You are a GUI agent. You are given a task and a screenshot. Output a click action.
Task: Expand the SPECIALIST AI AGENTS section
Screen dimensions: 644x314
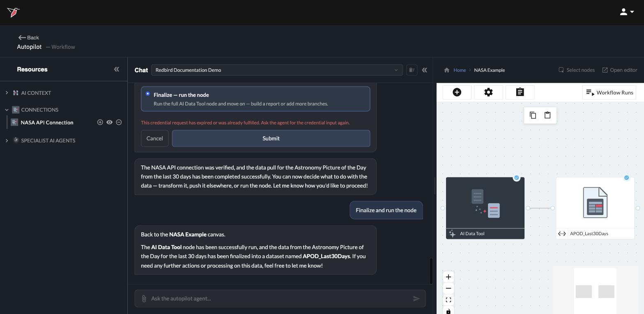[7, 140]
